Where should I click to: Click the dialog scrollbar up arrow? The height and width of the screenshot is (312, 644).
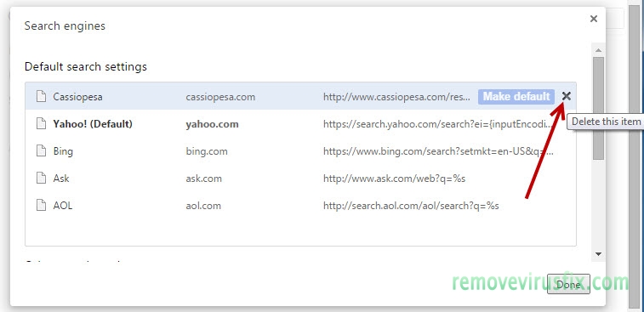pyautogui.click(x=598, y=50)
